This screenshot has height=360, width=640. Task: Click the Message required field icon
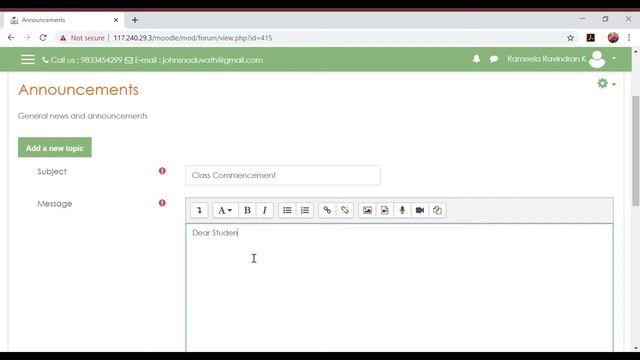(162, 203)
